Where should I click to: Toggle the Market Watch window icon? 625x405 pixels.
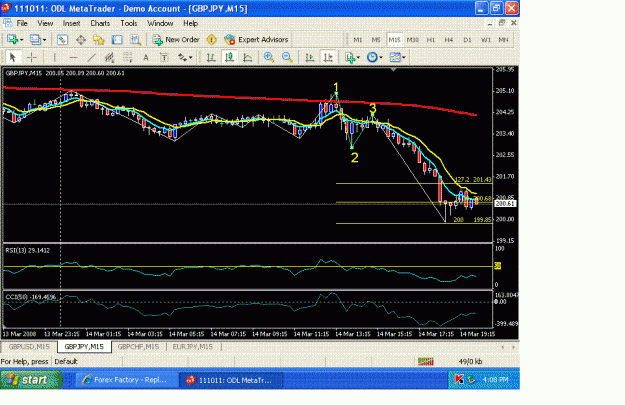[62, 39]
